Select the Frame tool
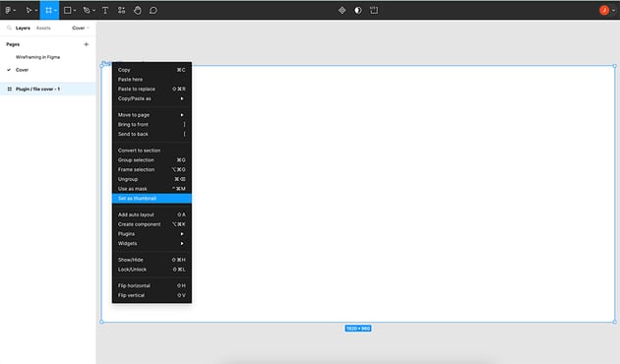Viewport: 620px width, 364px height. (48, 10)
